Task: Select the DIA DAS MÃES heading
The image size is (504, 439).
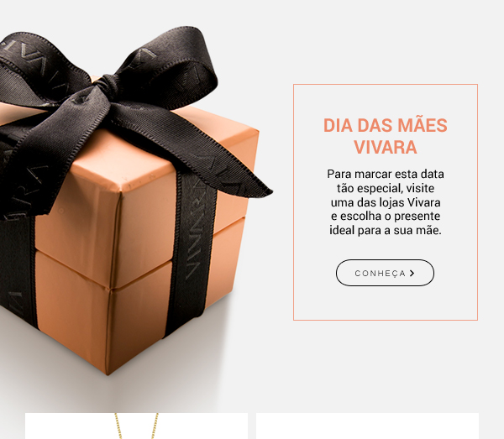Action: [x=385, y=125]
